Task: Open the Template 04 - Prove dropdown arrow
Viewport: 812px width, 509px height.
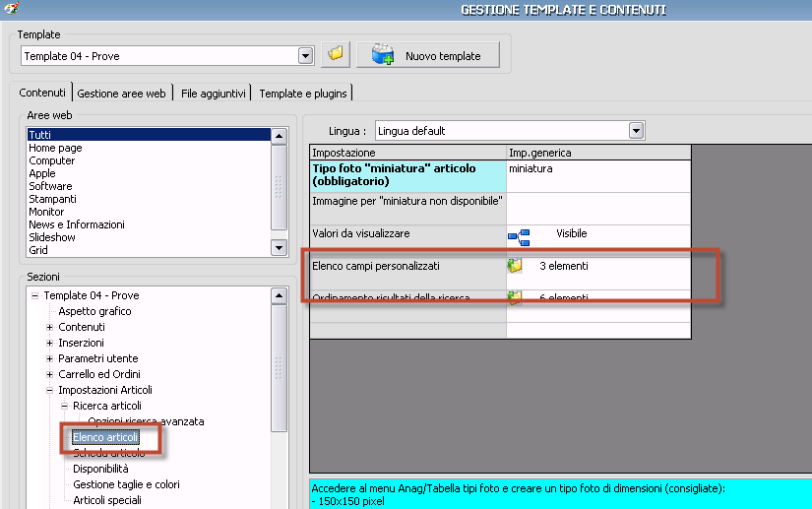Action: [305, 56]
